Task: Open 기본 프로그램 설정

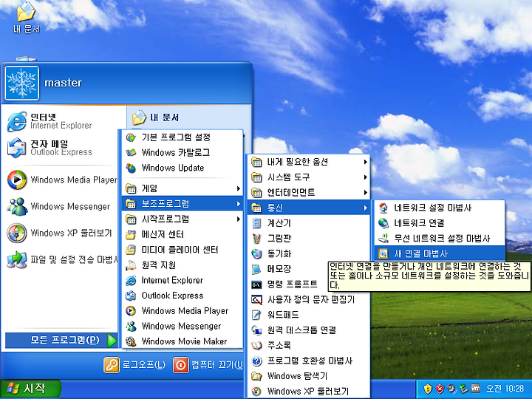Action: pyautogui.click(x=183, y=137)
